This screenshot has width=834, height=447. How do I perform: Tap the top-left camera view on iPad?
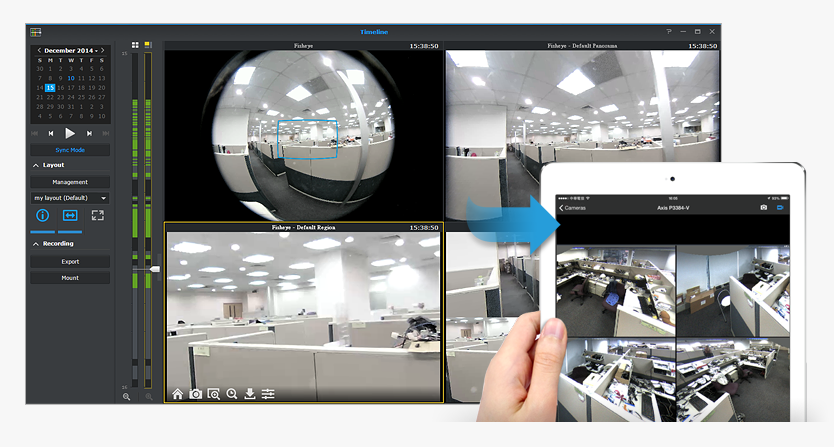coord(615,291)
